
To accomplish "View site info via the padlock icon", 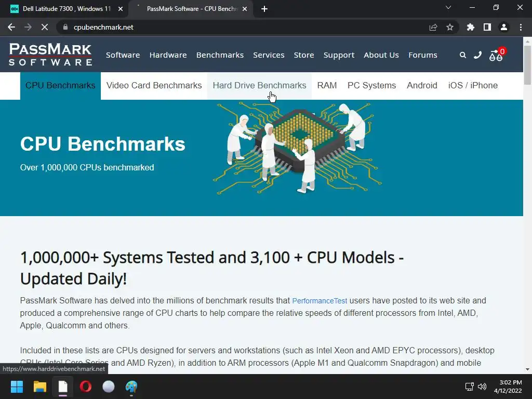I will pyautogui.click(x=65, y=27).
